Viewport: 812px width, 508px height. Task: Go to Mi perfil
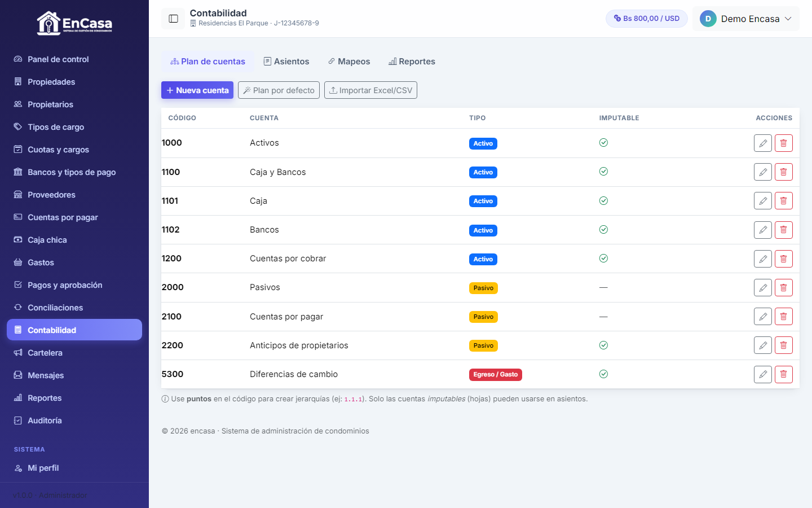[x=74, y=468]
